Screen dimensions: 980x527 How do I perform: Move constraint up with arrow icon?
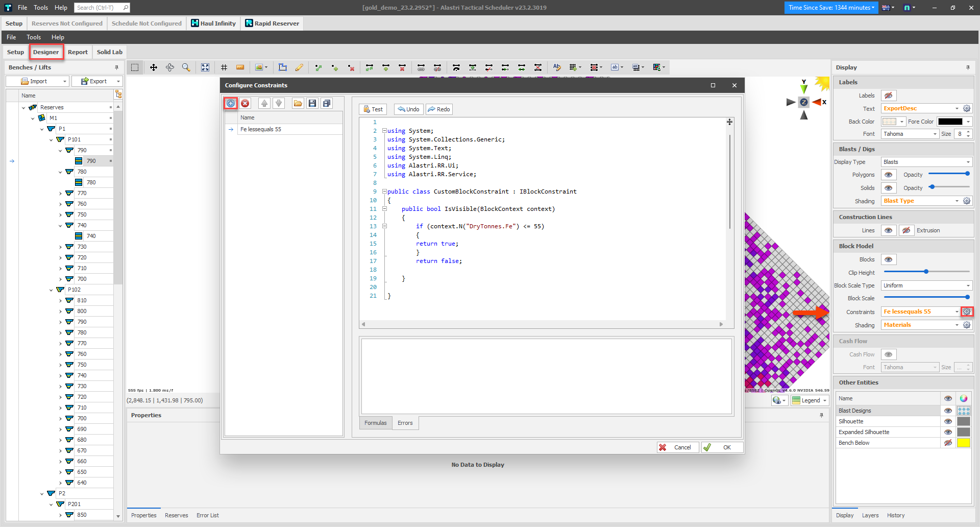point(264,103)
